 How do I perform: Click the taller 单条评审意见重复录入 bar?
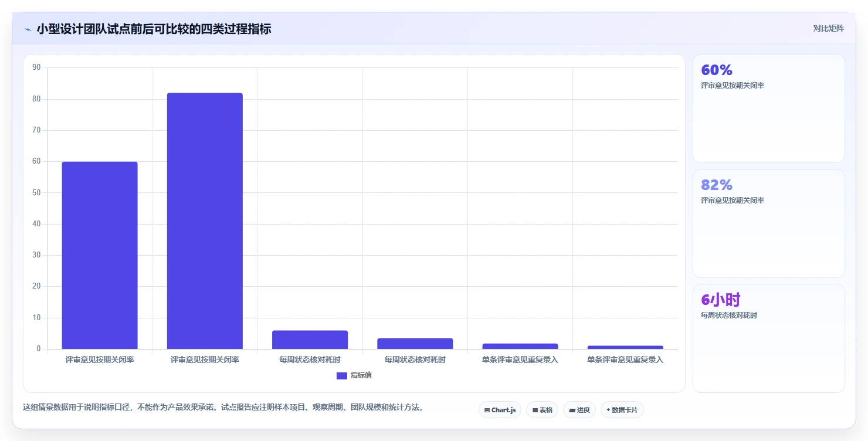[520, 346]
